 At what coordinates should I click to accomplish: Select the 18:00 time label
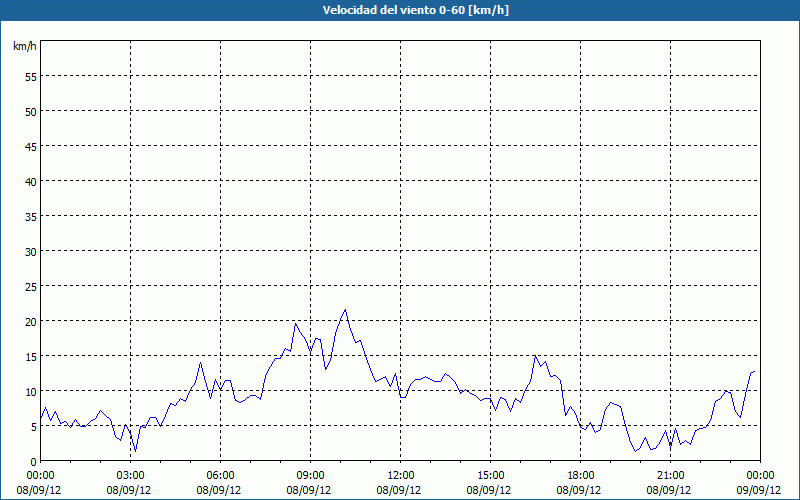581,476
